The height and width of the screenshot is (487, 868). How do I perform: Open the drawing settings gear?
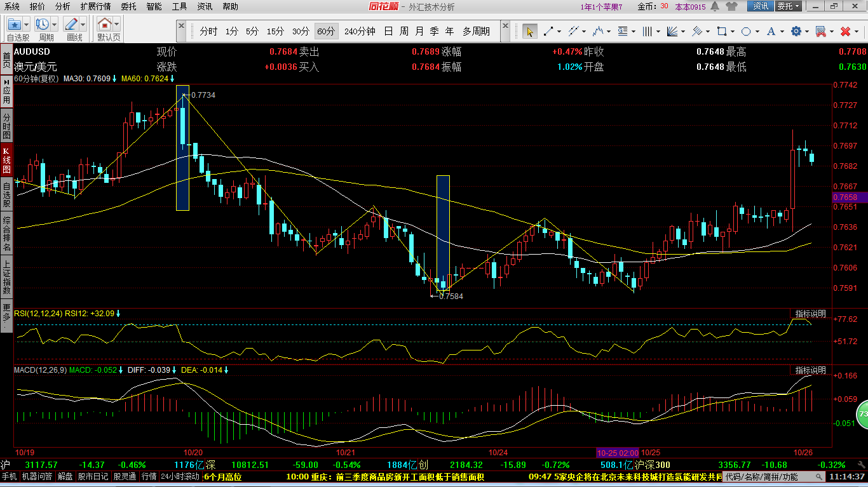796,31
